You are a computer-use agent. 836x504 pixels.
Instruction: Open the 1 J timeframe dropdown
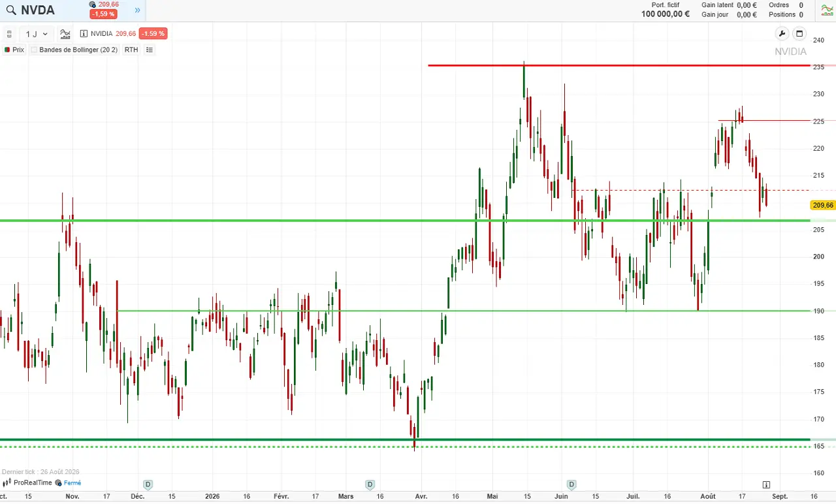point(37,34)
